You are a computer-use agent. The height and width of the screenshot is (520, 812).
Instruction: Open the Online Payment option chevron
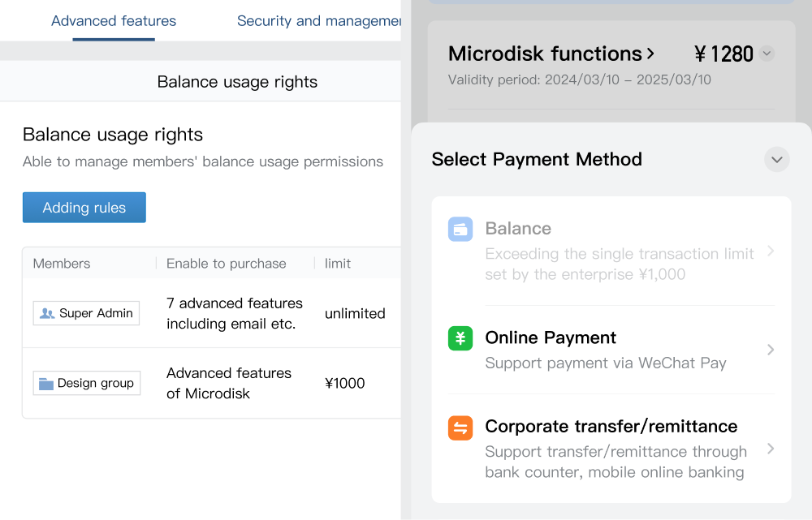coord(771,350)
